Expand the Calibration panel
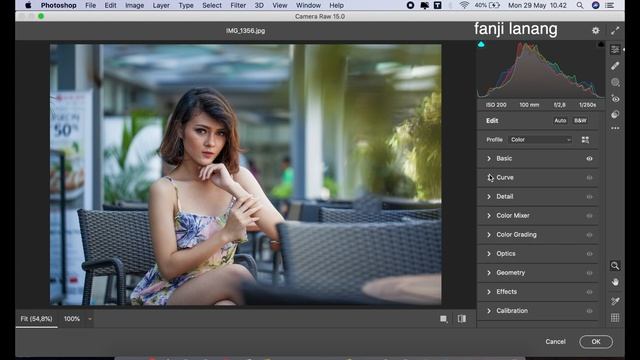 click(x=489, y=311)
